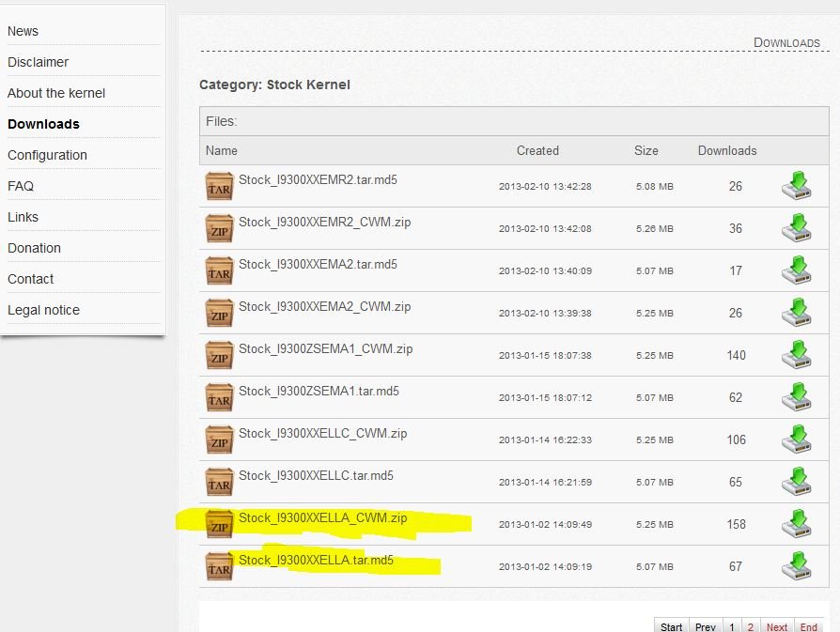The height and width of the screenshot is (632, 840).
Task: Click file name Stock_I9300XXEMA2.tar.md5
Action: coord(318,265)
